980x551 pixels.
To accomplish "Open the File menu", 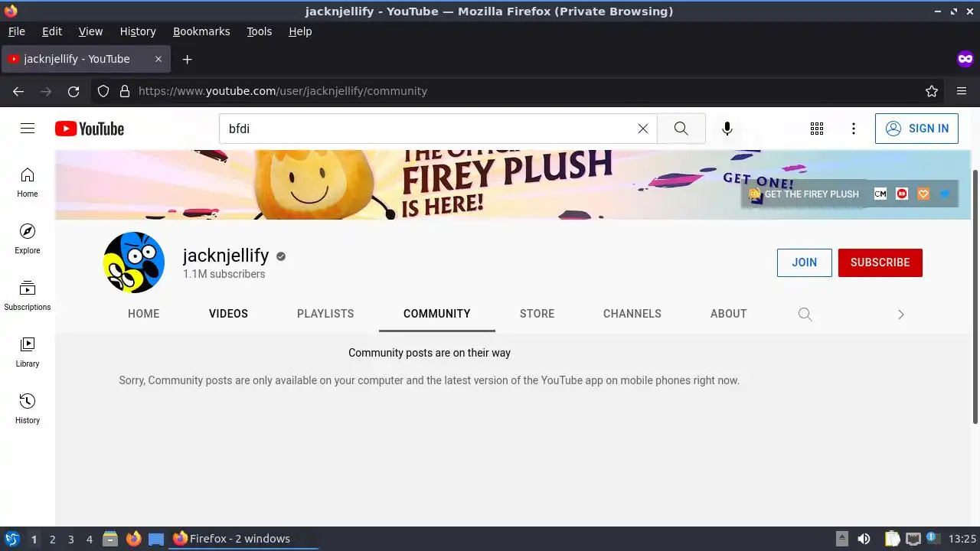I will click(17, 31).
